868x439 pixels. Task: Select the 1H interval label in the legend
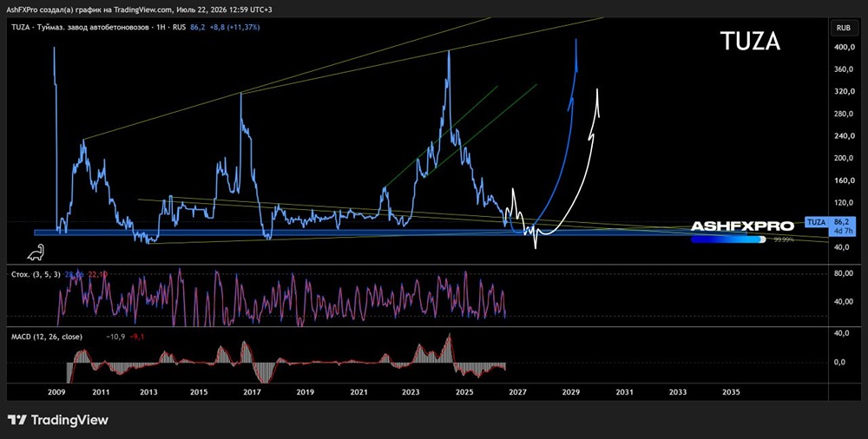click(x=161, y=27)
